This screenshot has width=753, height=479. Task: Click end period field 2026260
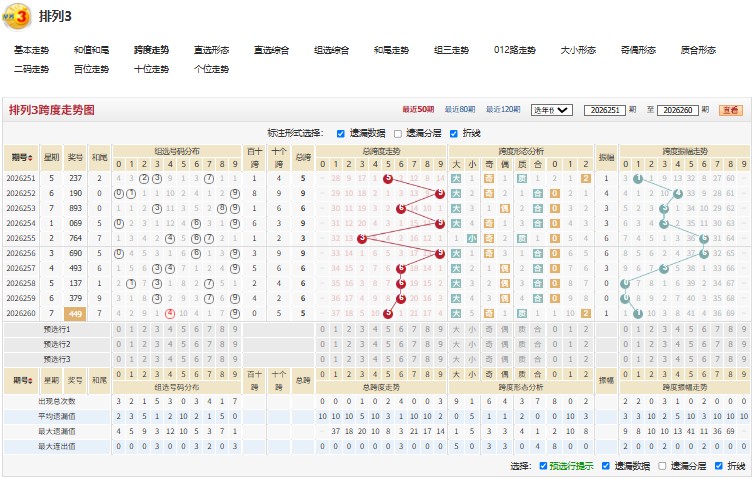pyautogui.click(x=678, y=110)
